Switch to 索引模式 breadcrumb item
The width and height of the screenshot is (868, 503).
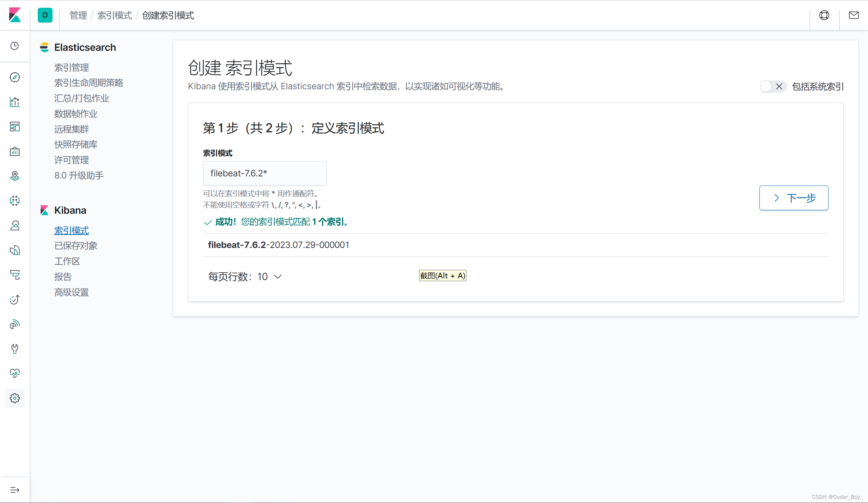114,15
